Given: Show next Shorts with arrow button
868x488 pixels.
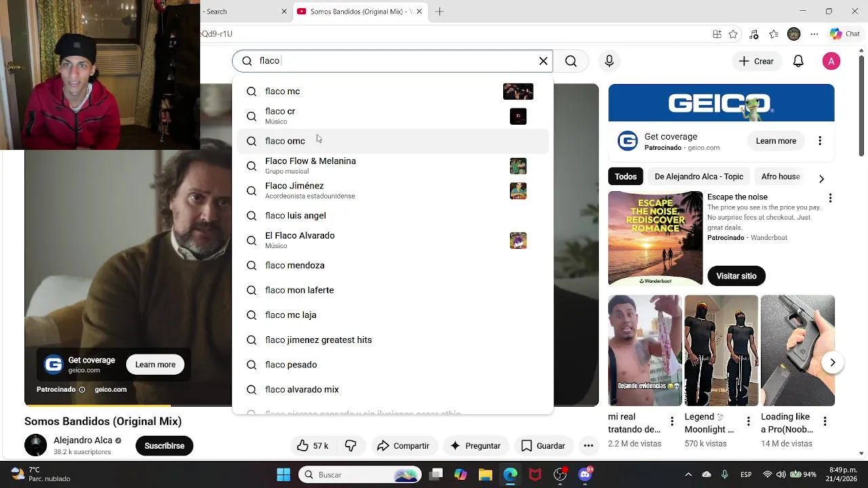Looking at the screenshot, I should pyautogui.click(x=833, y=363).
